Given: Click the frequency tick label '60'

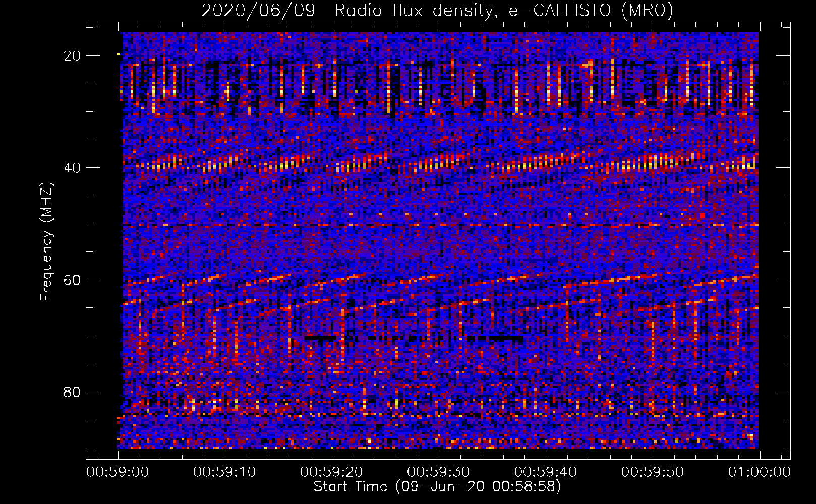Looking at the screenshot, I should point(72,280).
